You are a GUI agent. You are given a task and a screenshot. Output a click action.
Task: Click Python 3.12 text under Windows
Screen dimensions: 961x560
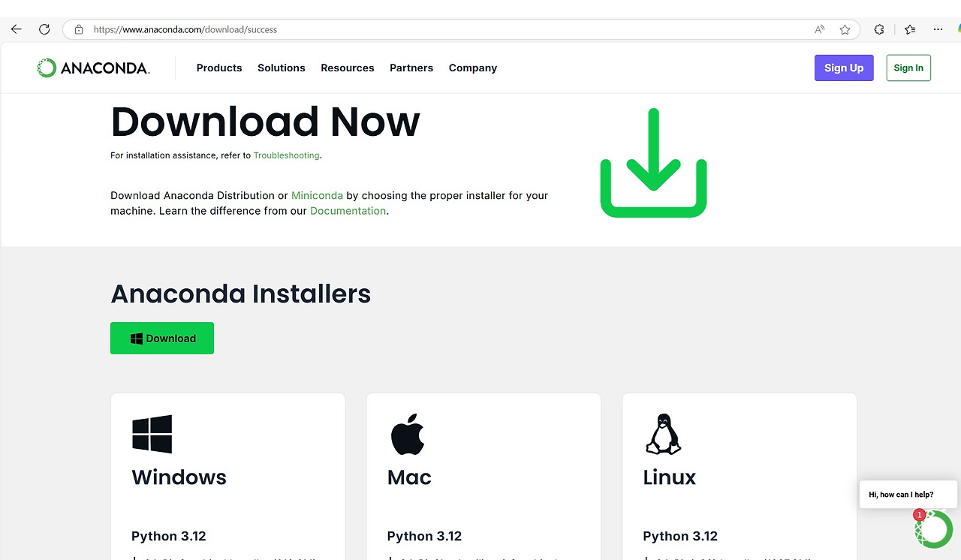pyautogui.click(x=169, y=536)
